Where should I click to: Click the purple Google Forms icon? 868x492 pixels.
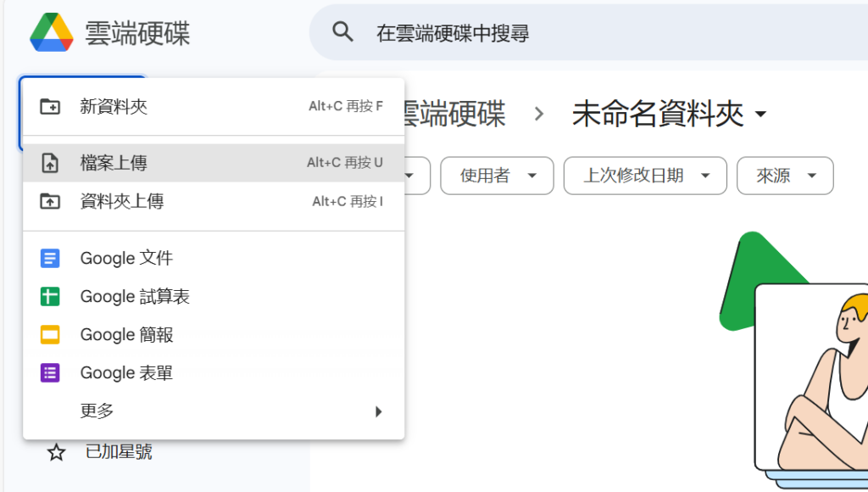pos(50,373)
